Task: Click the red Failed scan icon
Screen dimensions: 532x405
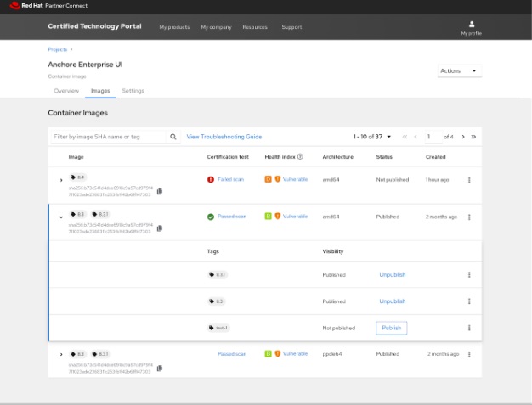Action: tap(211, 180)
